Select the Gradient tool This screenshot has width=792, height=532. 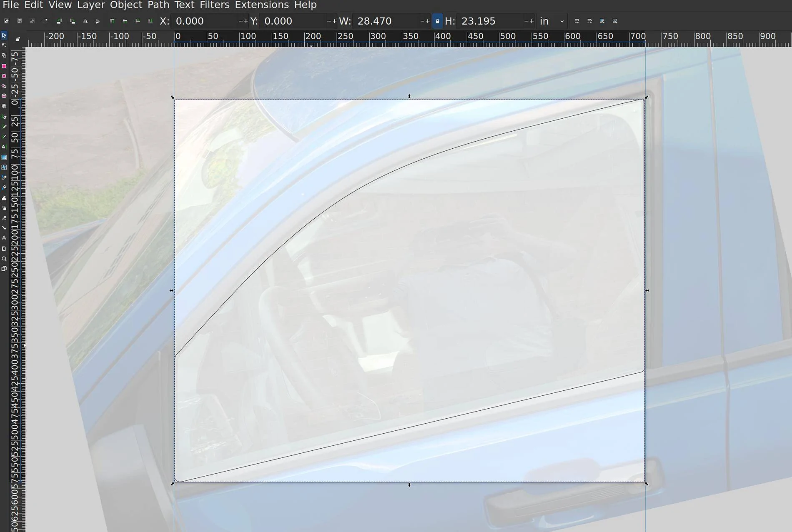(4, 157)
